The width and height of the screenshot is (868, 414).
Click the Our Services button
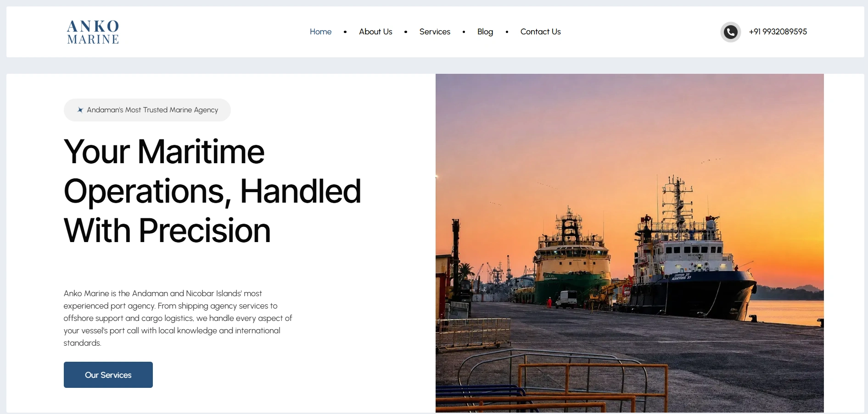click(108, 375)
